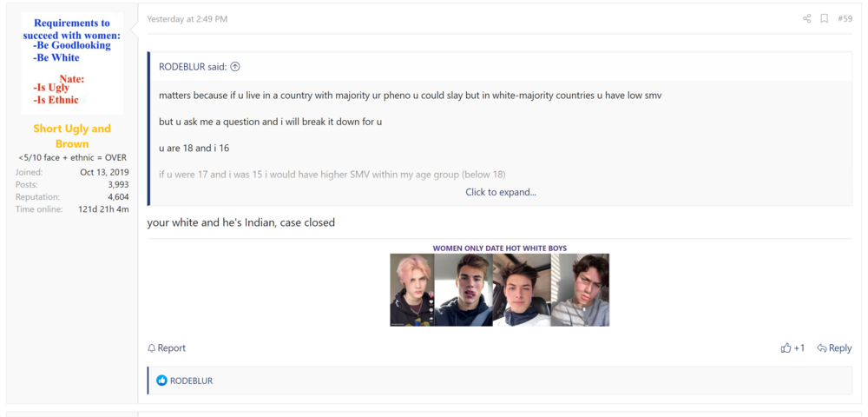Image resolution: width=868 pixels, height=417 pixels.
Task: Click the thumbs-up like icon
Action: click(x=786, y=347)
